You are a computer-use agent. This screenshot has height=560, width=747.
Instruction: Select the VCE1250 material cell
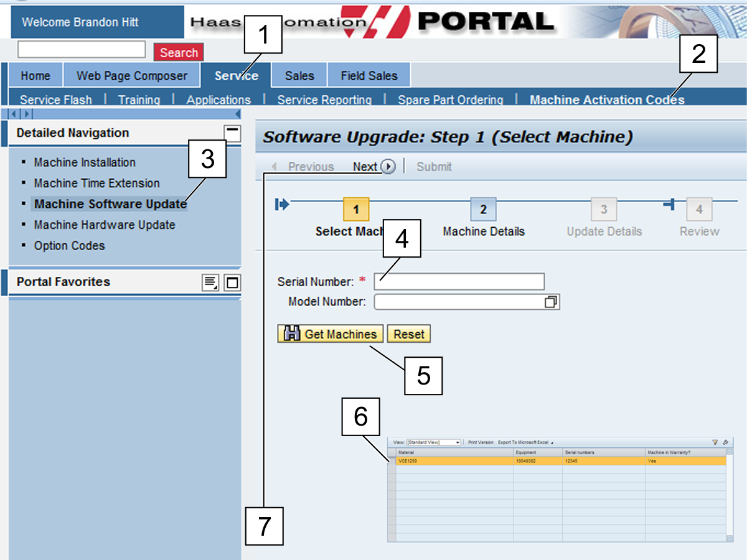pos(455,461)
